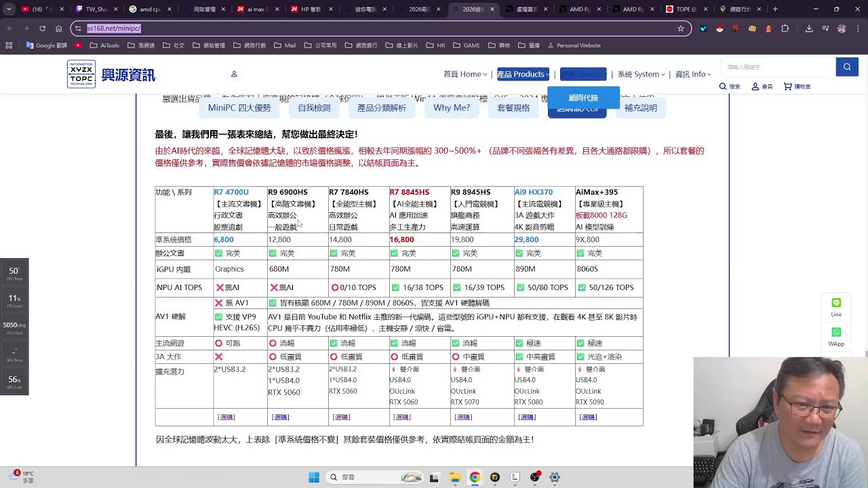Open new tab with plus icon
This screenshot has width=868, height=488.
click(775, 9)
